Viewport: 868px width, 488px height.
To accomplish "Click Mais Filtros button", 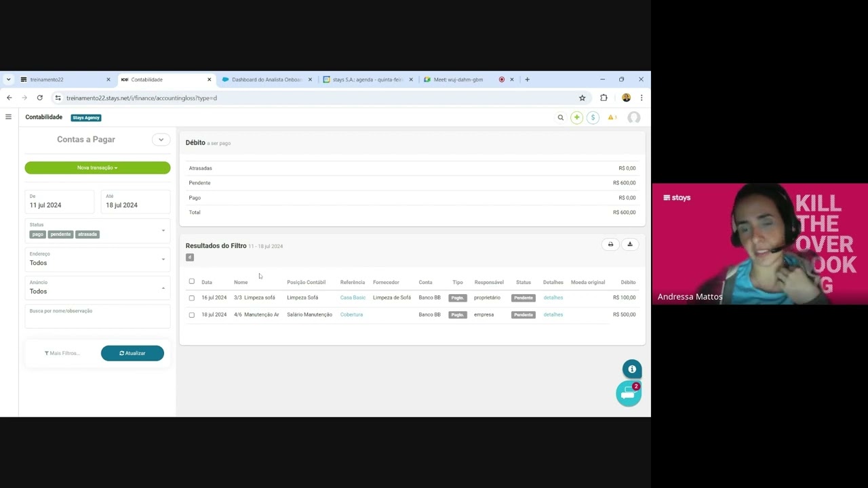I will (62, 353).
